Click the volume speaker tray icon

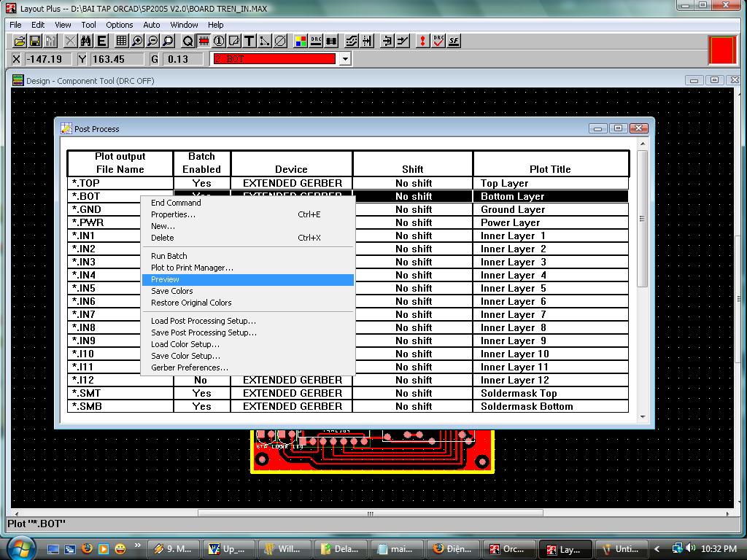click(x=690, y=548)
